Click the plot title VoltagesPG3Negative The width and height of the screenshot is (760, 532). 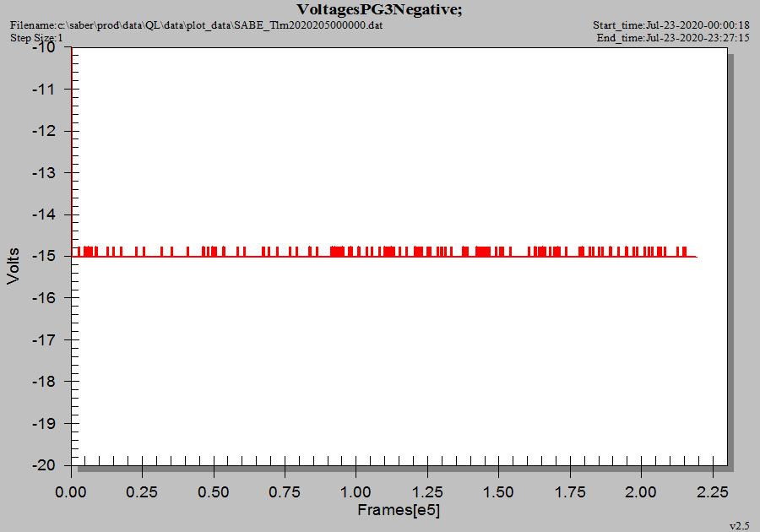379,9
